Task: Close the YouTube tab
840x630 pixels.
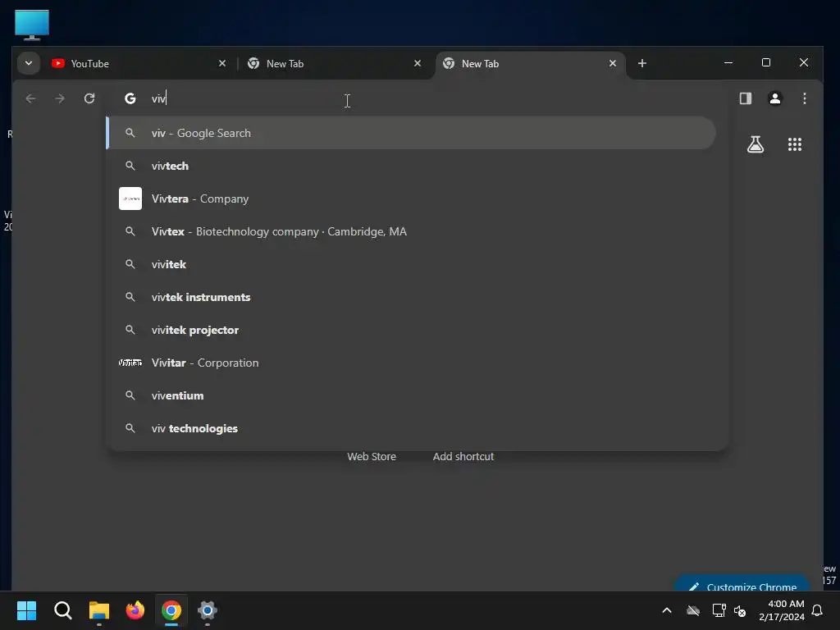Action: [222, 63]
